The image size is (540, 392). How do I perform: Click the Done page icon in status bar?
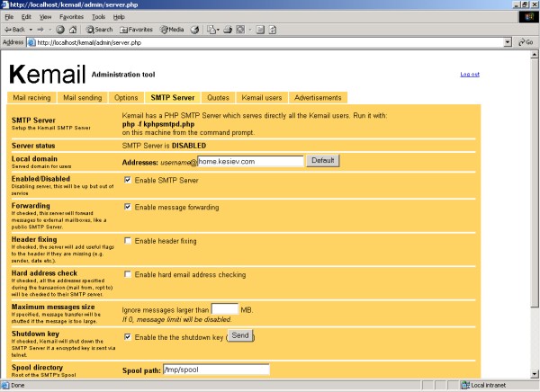click(x=5, y=385)
